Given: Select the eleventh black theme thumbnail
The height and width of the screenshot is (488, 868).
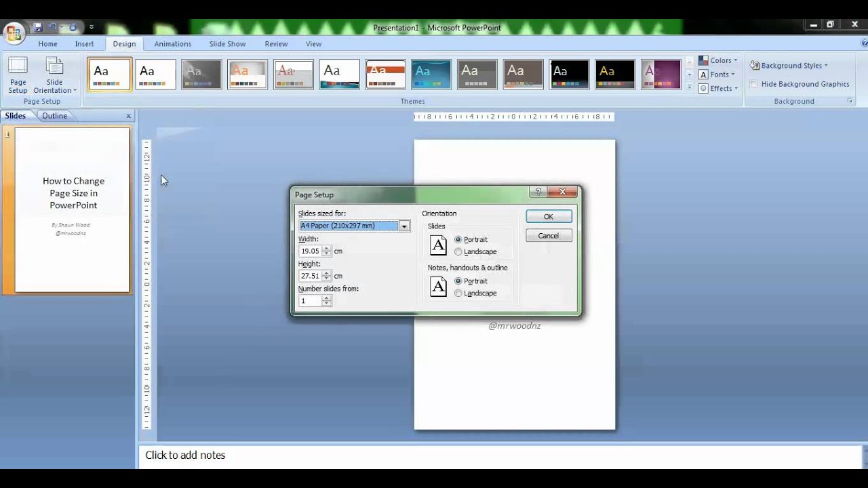Looking at the screenshot, I should click(x=570, y=75).
